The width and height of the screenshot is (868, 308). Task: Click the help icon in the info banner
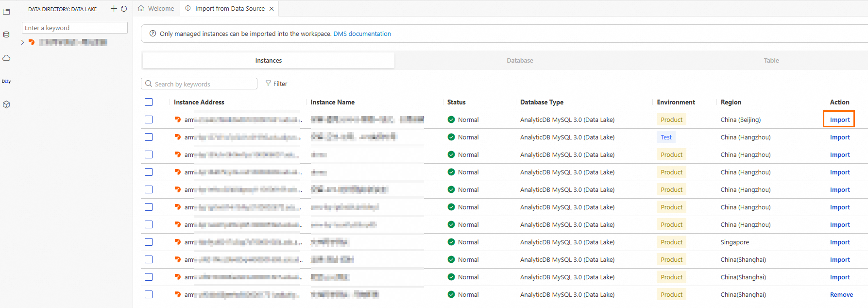(x=153, y=34)
